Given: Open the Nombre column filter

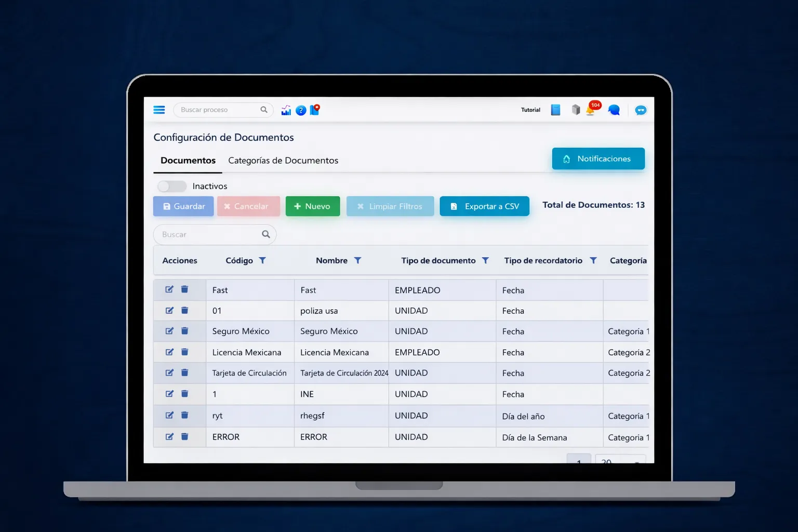Looking at the screenshot, I should point(357,260).
